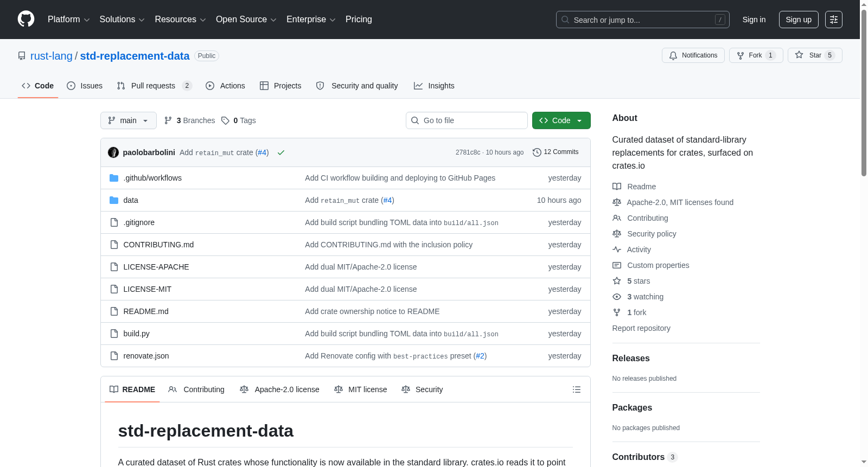Click the green check commit status icon

(281, 152)
